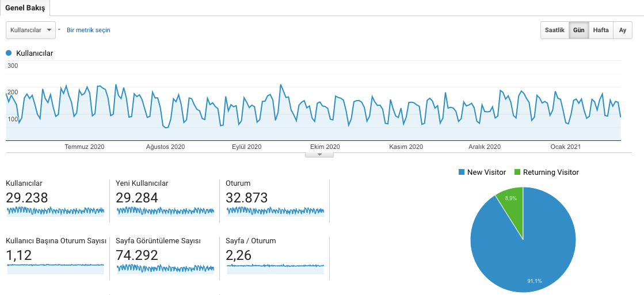Open the Genel Bakış tab
The width and height of the screenshot is (644, 295).
(25, 8)
